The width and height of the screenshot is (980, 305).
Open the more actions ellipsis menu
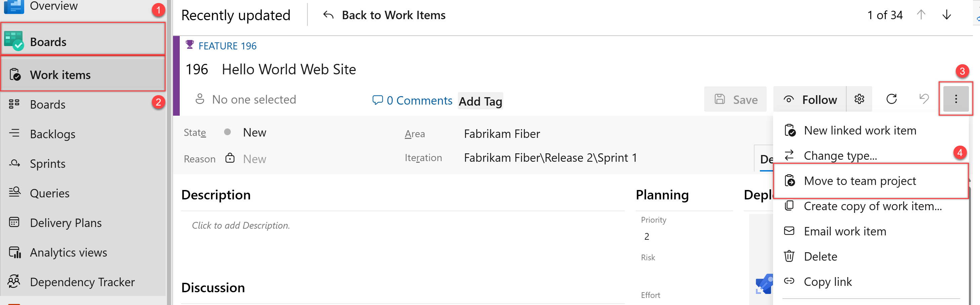click(955, 100)
